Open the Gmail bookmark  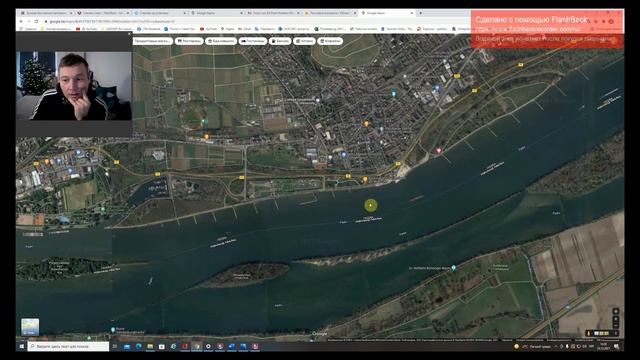(245, 29)
